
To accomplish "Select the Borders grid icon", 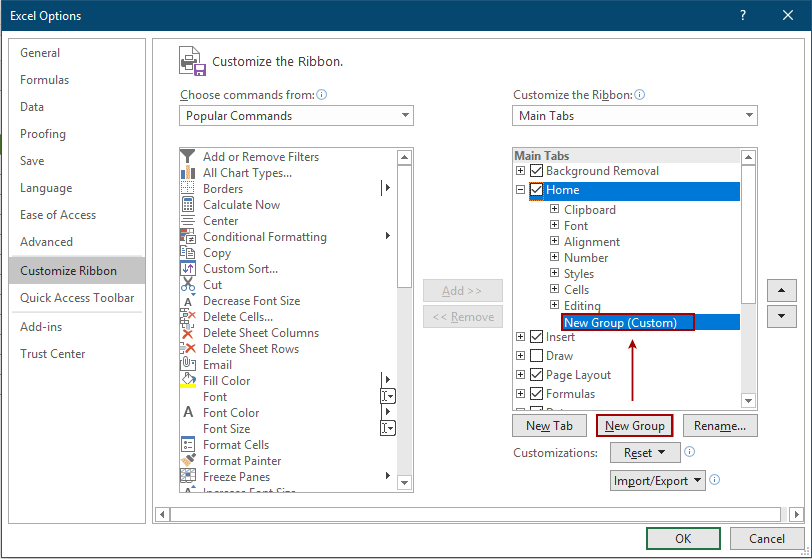I will [187, 189].
